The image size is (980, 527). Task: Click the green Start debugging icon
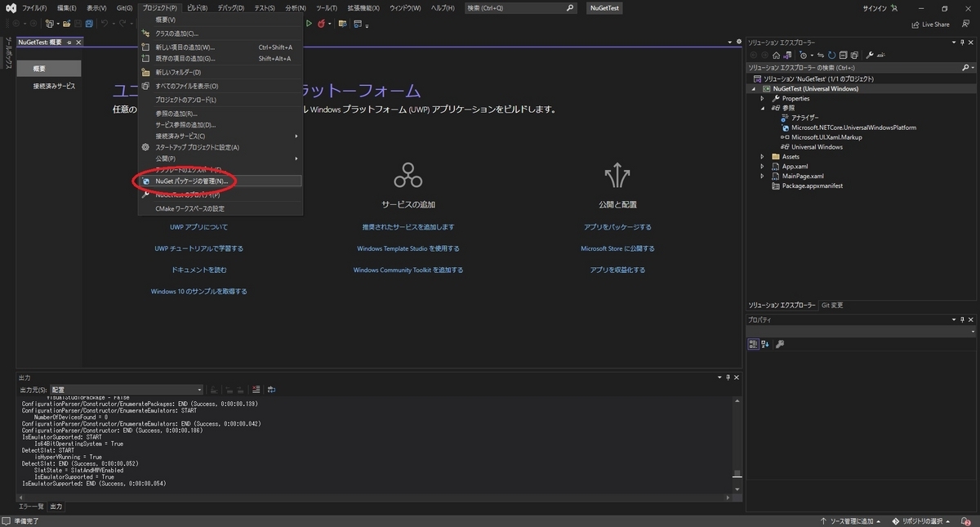coord(309,24)
